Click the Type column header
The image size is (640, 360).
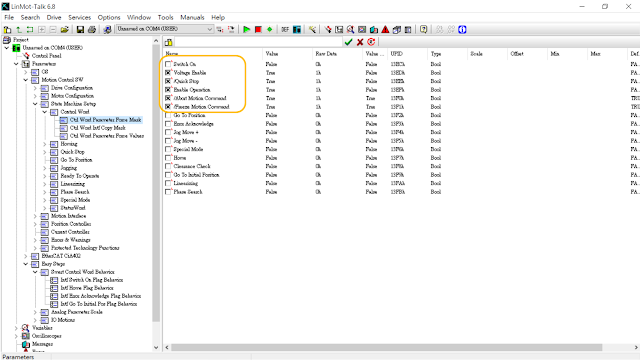(447, 54)
